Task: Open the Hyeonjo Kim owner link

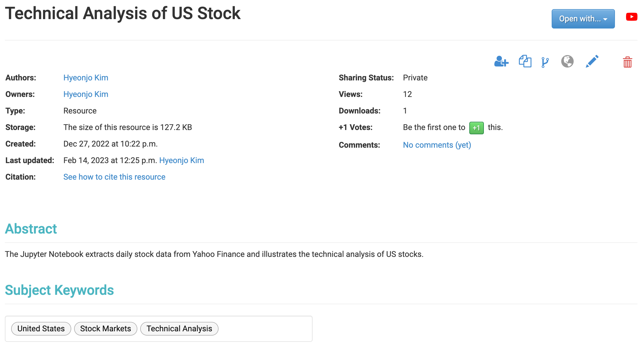Action: [86, 94]
